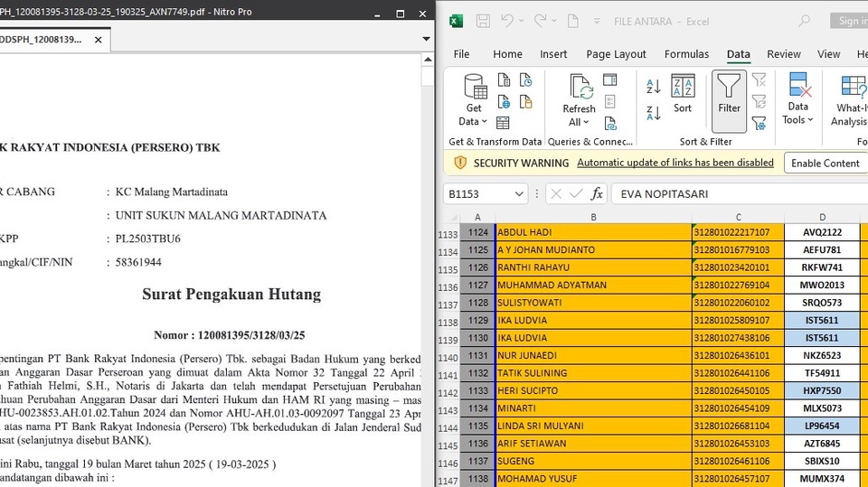The image size is (868, 487).
Task: Click From Web import icon
Action: pos(504,102)
